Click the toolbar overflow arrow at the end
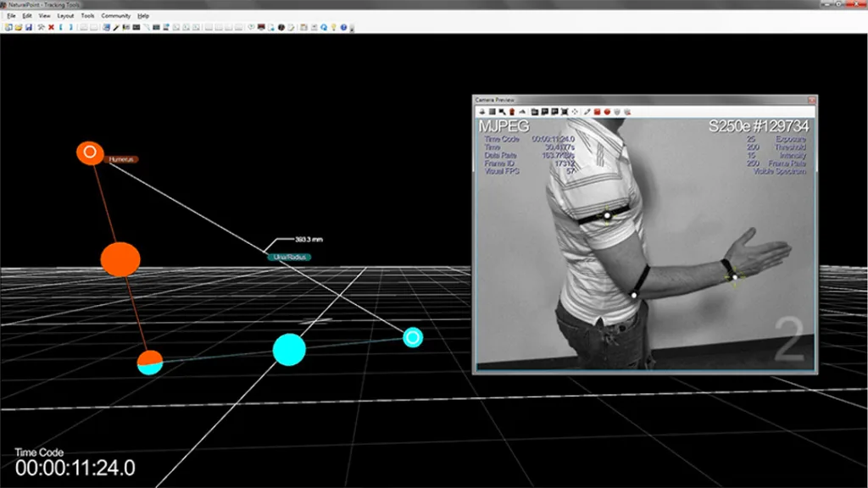868x488 pixels. point(352,29)
